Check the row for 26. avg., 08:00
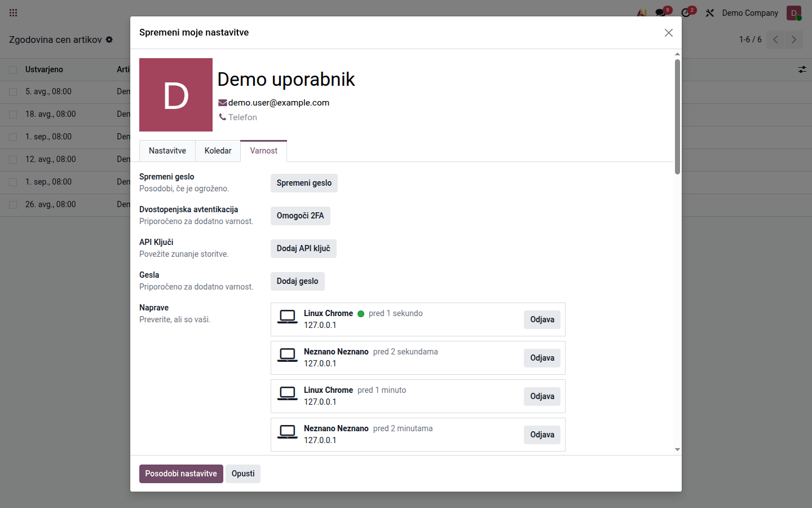812x508 pixels. click(x=13, y=205)
